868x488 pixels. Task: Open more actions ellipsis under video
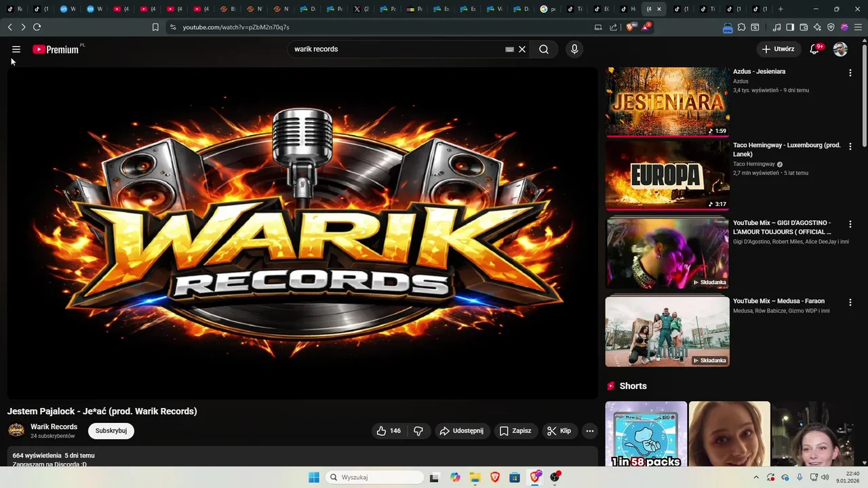pos(590,431)
